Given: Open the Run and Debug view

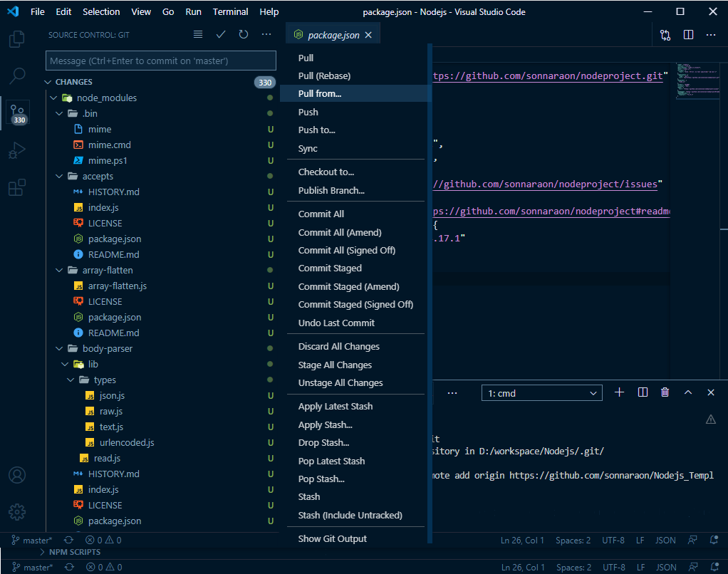Looking at the screenshot, I should pyautogui.click(x=16, y=151).
